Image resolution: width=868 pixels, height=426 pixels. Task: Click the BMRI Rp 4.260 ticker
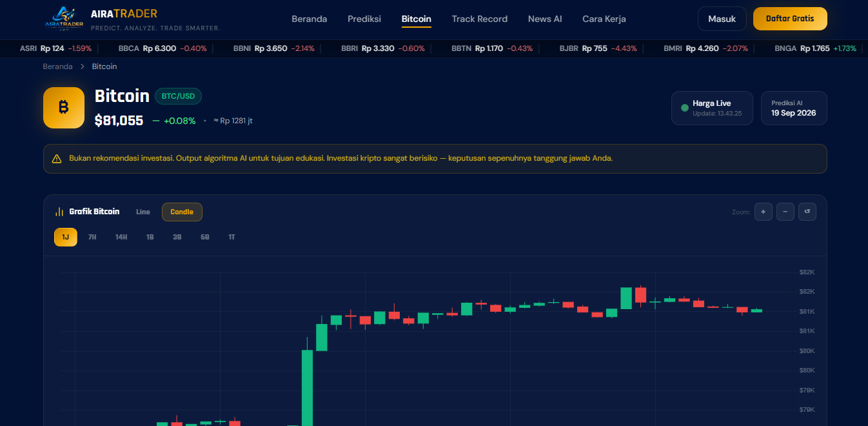coord(706,48)
